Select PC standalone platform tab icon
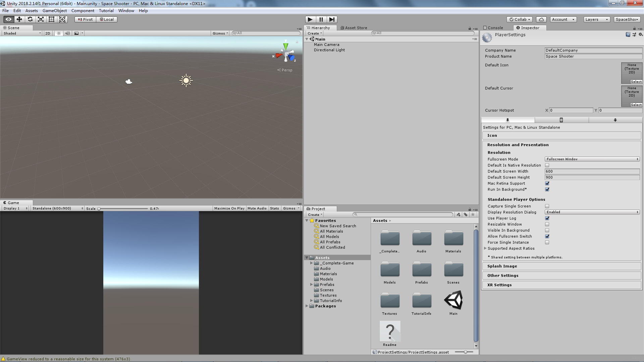This screenshot has width=644, height=362. 508,120
